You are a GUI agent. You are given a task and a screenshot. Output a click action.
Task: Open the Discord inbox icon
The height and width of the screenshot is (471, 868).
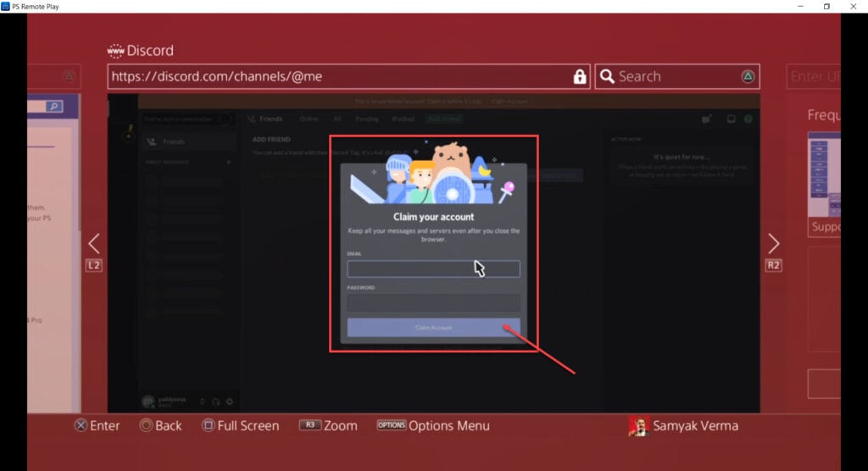click(732, 119)
